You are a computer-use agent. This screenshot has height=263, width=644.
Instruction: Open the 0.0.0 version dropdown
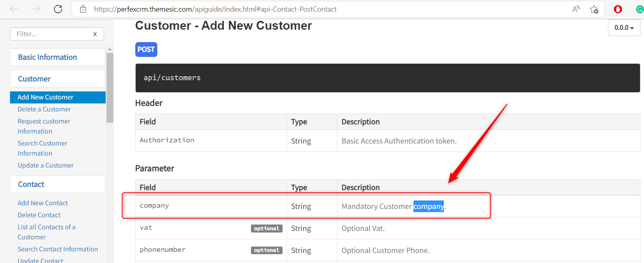[x=624, y=28]
